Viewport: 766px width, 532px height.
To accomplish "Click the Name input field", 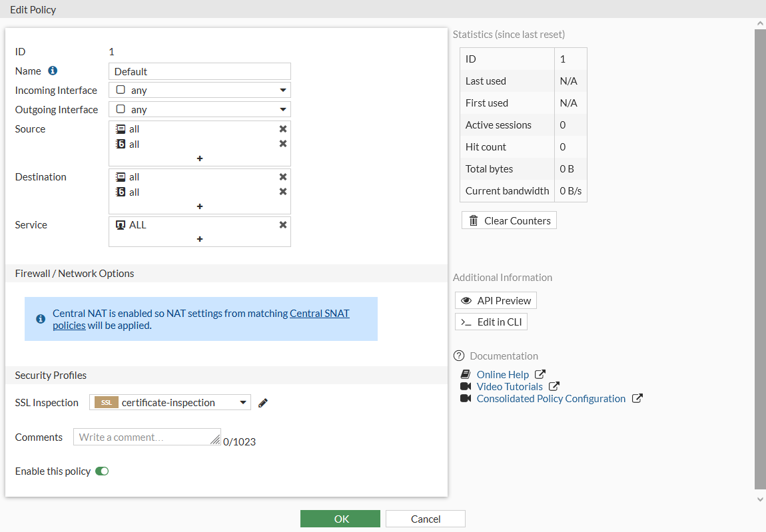I will click(200, 71).
